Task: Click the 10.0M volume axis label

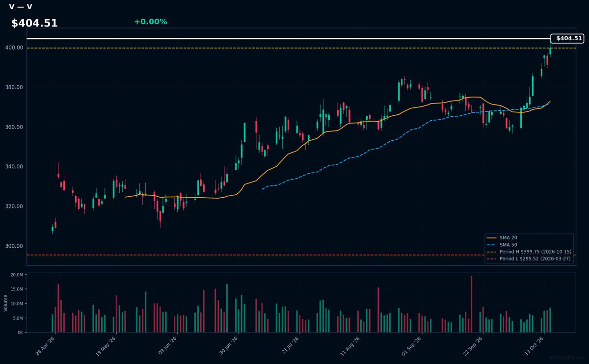Action: pyautogui.click(x=17, y=304)
